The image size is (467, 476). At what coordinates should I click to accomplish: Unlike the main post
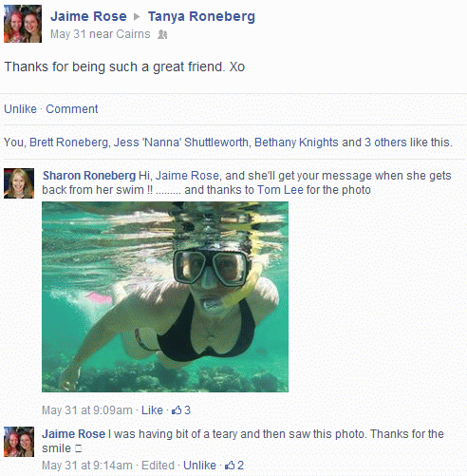pos(20,109)
